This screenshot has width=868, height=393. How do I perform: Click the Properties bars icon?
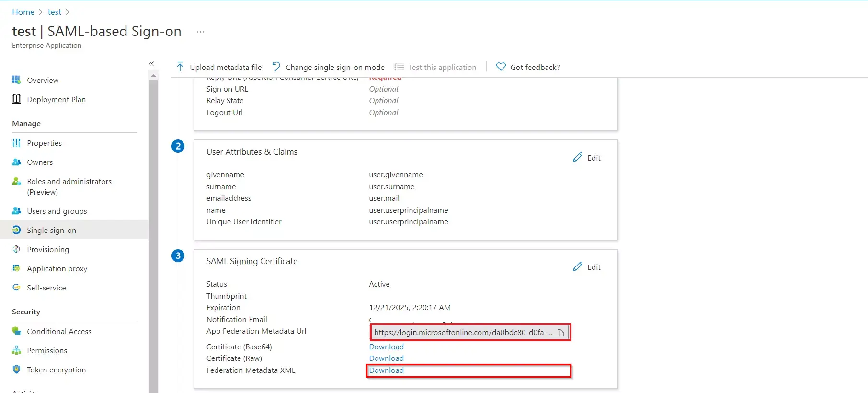[16, 143]
